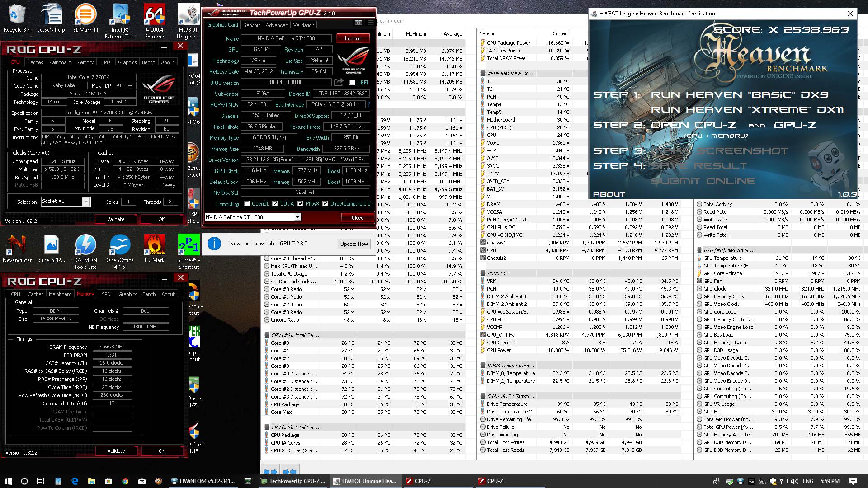Launch Intel Extreme Tuning Utility shortcut

120,21
